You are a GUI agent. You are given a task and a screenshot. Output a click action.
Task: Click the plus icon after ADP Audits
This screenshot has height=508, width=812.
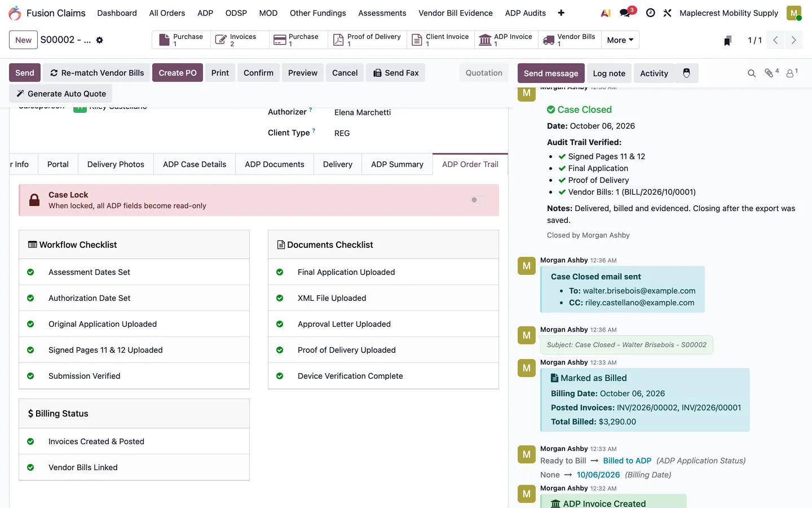[561, 13]
